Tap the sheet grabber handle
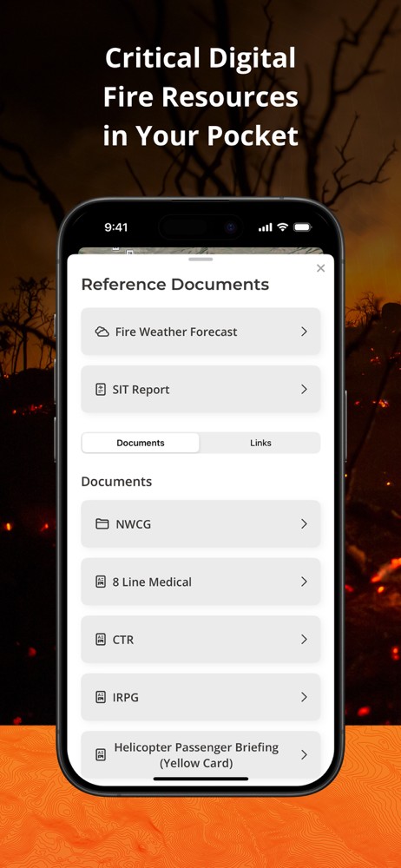Screen dimensions: 401x868 pos(200,259)
